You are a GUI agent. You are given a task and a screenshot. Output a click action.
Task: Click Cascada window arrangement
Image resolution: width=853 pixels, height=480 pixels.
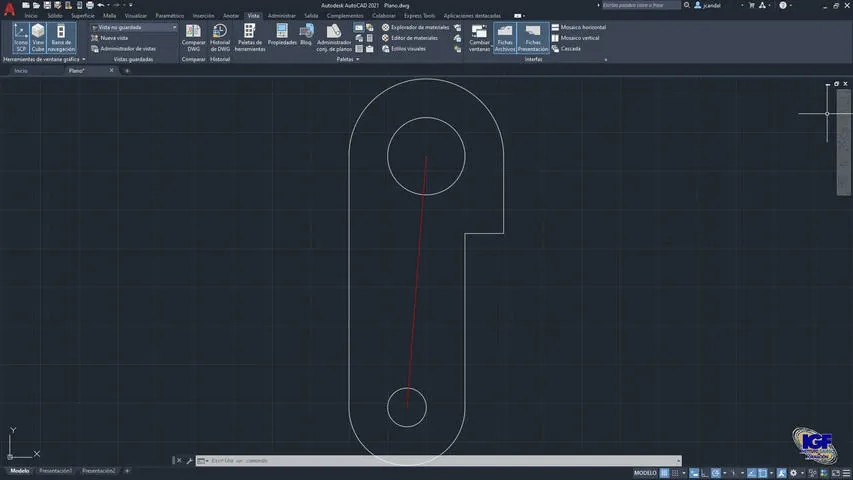(566, 48)
